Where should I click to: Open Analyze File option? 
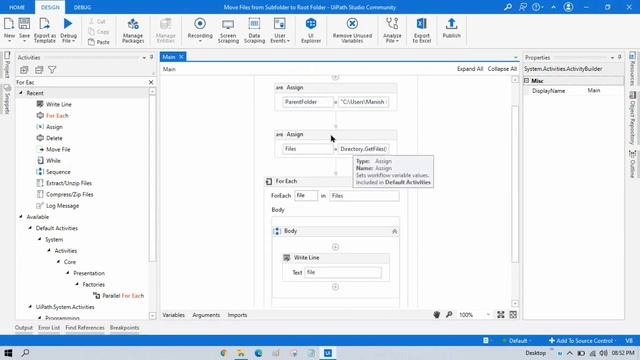click(392, 30)
